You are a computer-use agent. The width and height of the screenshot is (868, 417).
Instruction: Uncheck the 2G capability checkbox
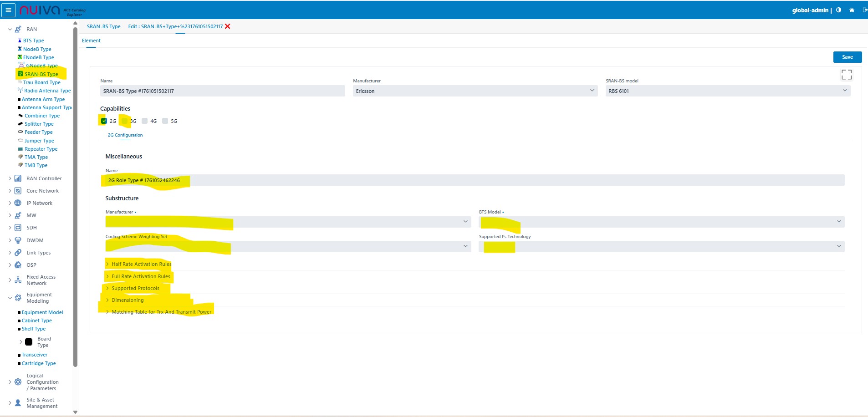pyautogui.click(x=104, y=121)
